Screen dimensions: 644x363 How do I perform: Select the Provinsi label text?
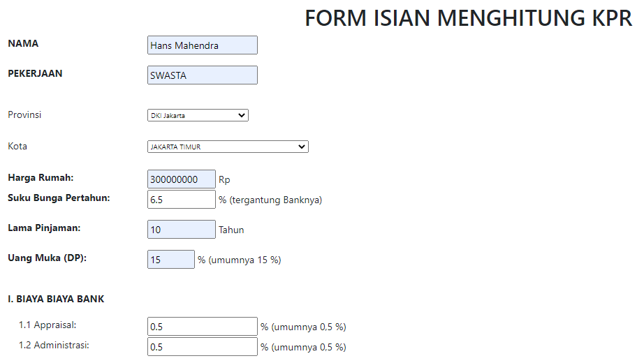coord(24,114)
